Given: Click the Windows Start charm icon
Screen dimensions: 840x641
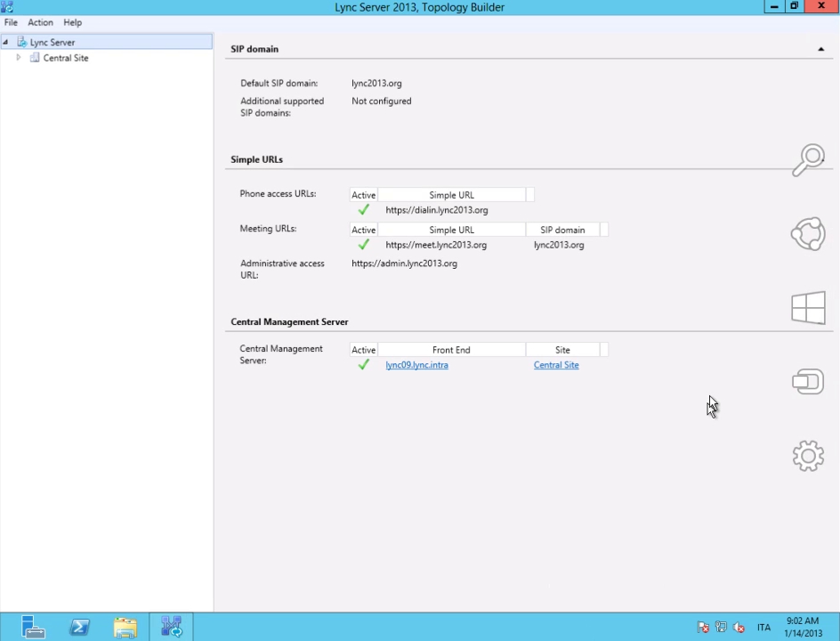Looking at the screenshot, I should coord(808,308).
